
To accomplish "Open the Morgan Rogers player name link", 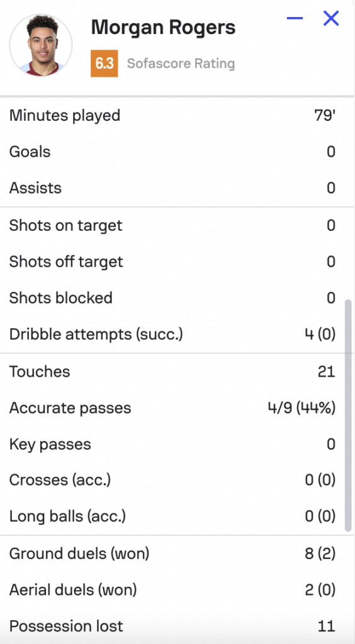I will pos(163,28).
